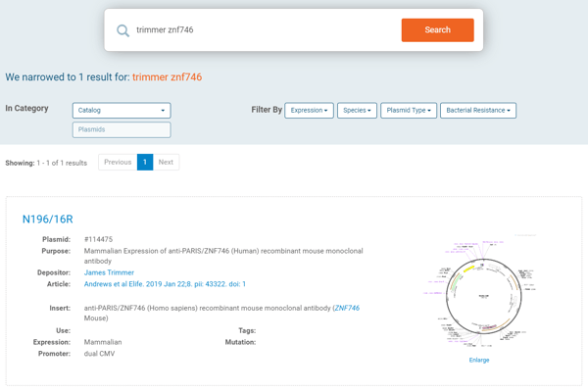Open the Plasmid Type filter
588x391 pixels.
(409, 110)
